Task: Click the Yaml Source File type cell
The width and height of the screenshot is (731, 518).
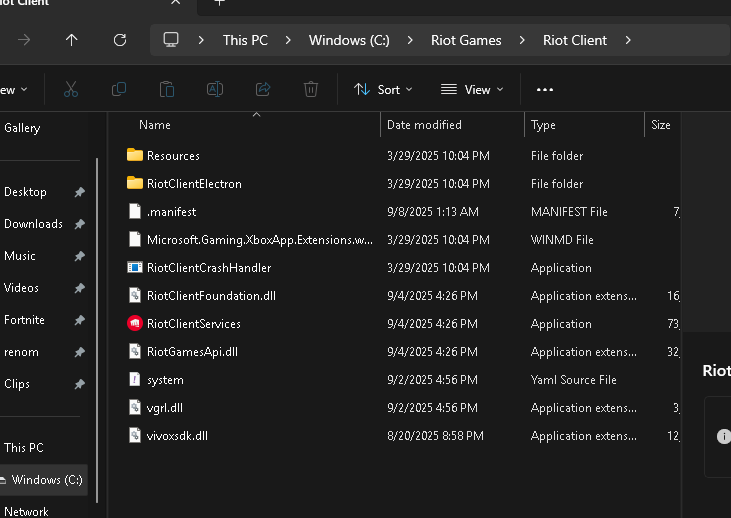Action: (x=573, y=380)
